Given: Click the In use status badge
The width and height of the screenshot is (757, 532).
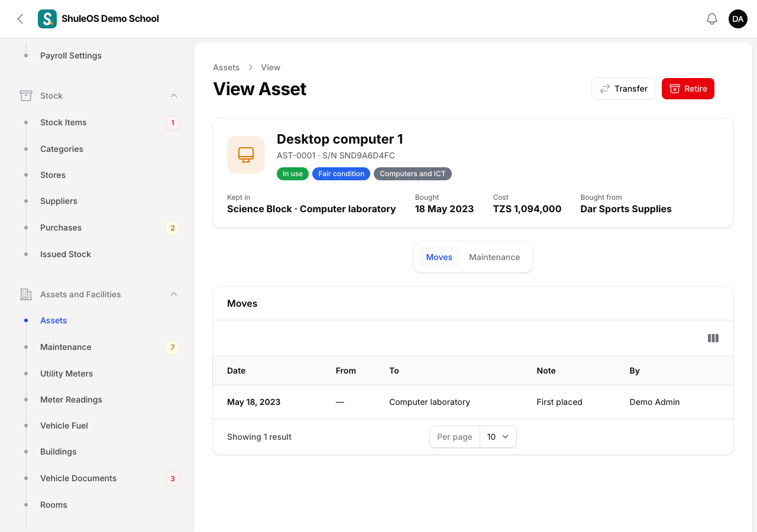Looking at the screenshot, I should tap(293, 174).
